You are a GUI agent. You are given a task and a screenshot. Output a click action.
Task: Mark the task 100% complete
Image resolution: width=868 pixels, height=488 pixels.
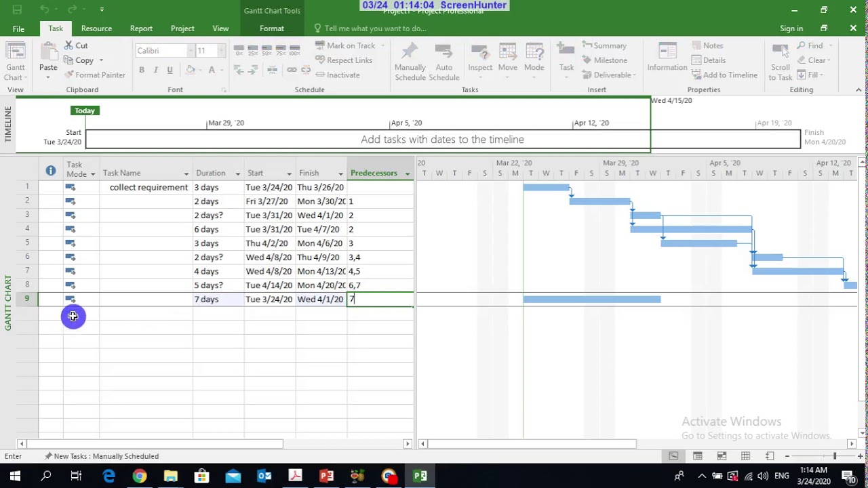(294, 51)
